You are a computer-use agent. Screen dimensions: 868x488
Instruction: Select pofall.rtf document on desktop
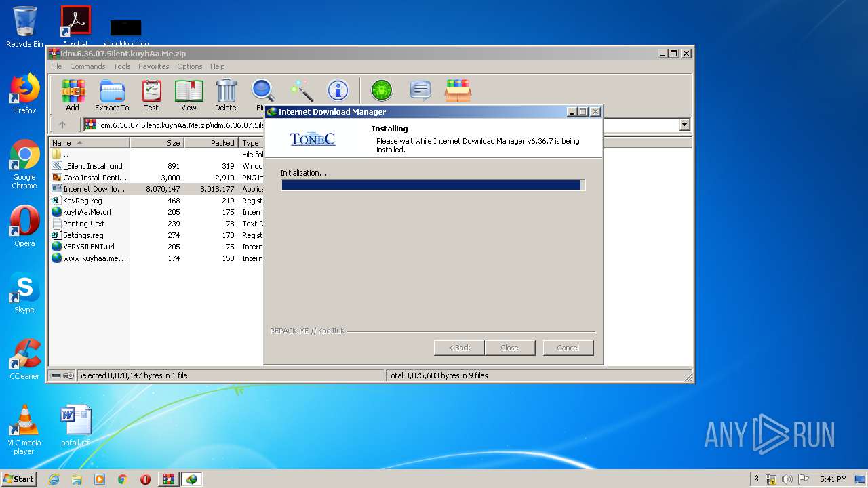[x=75, y=426]
